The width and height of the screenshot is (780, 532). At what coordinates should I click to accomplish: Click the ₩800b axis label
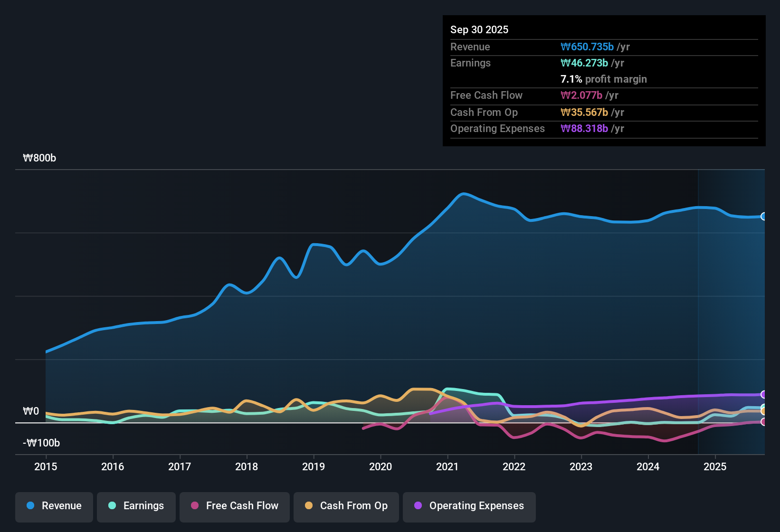coord(39,158)
